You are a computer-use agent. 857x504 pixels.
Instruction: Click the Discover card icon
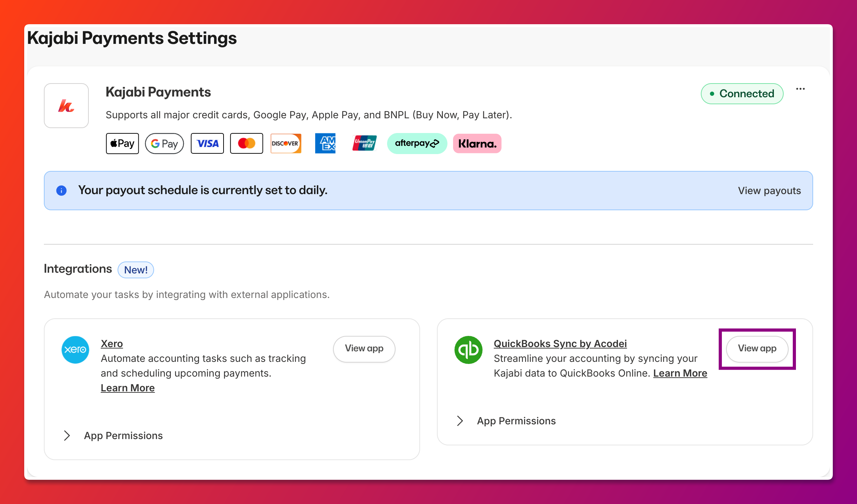point(286,144)
